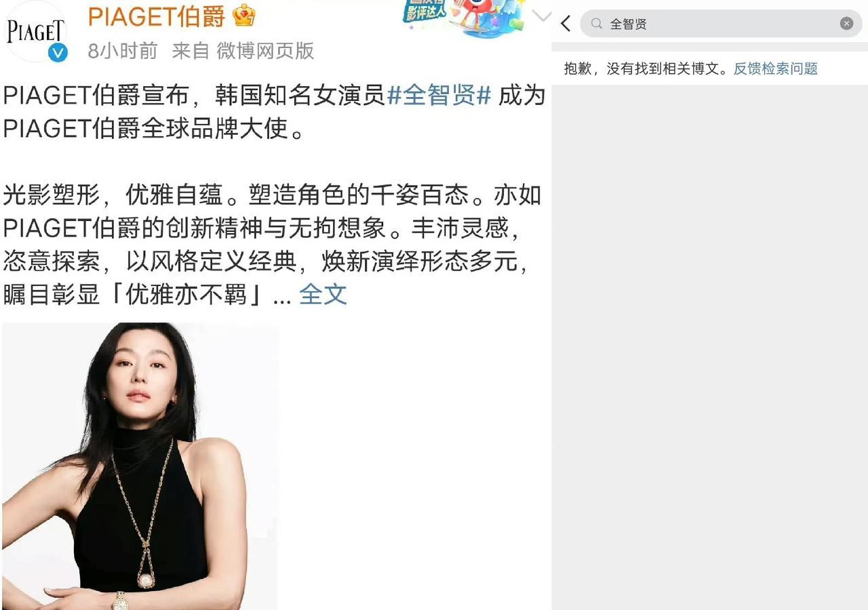Open the #全智贤# hashtag
This screenshot has height=610, width=868.
[439, 96]
